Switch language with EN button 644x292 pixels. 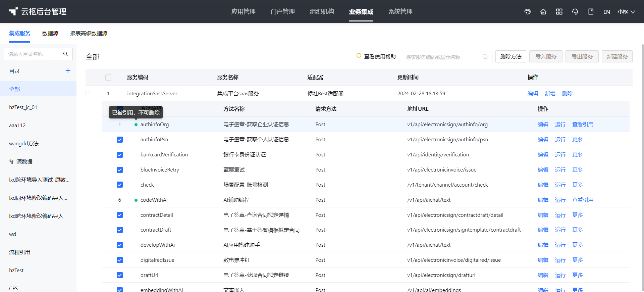coord(606,12)
